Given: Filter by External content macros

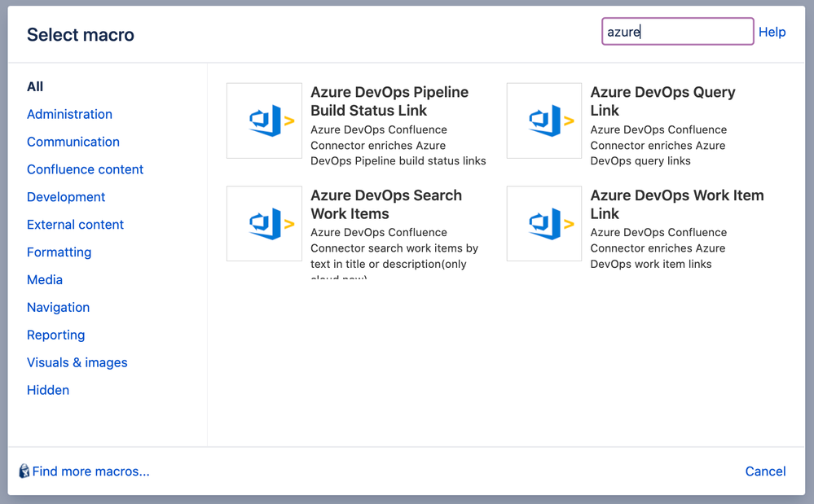Looking at the screenshot, I should [75, 225].
